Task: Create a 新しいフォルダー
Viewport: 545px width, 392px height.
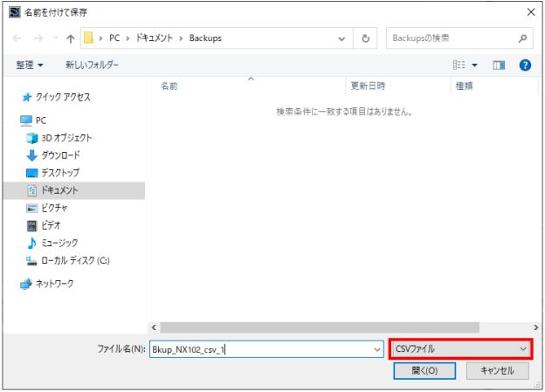Action: click(x=92, y=65)
